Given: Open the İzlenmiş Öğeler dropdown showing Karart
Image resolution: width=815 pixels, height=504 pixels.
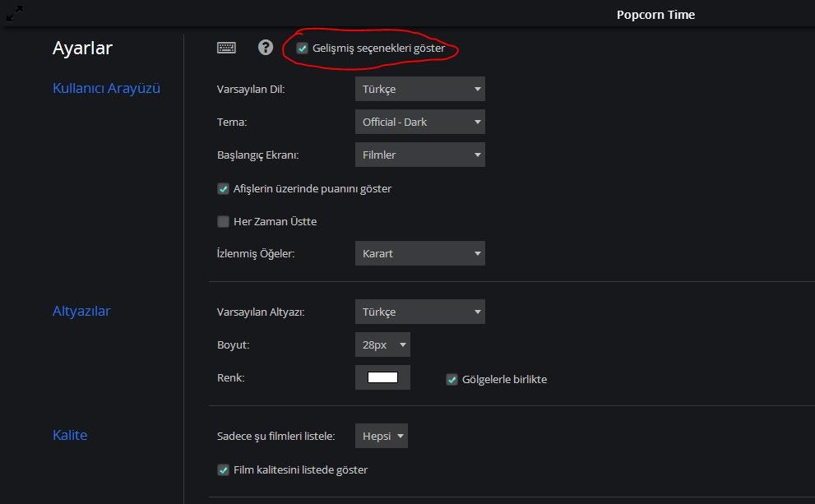Looking at the screenshot, I should click(x=420, y=253).
